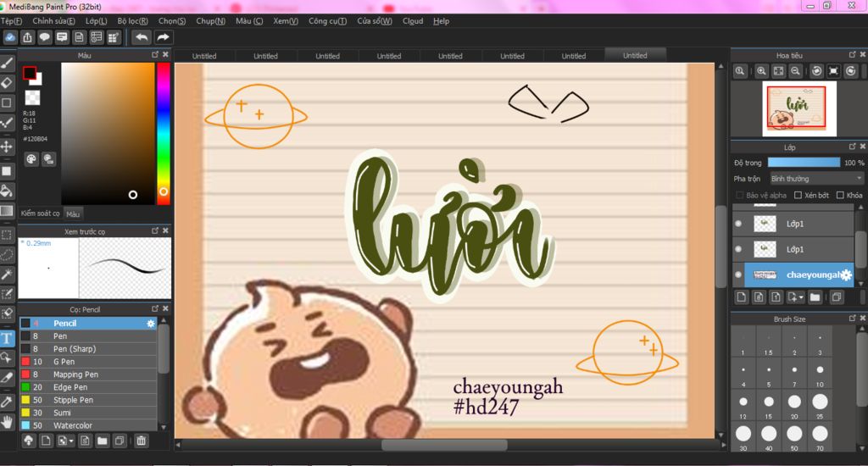The height and width of the screenshot is (466, 868).
Task: Open the Bộ lọc(R) menu
Action: (133, 21)
